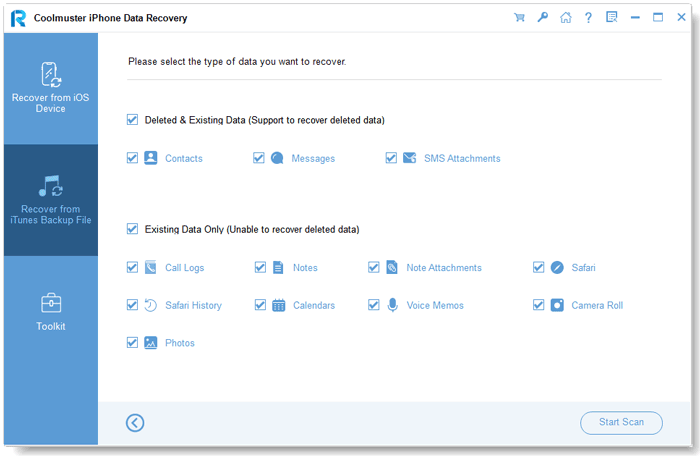Viewport: 700px width, 456px height.
Task: Toggle the Contacts checkbox
Action: click(132, 158)
